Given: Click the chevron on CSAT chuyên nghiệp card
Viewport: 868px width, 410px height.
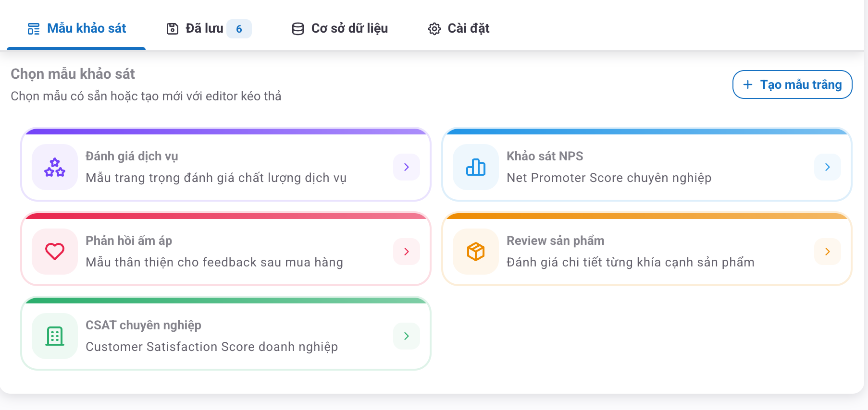Looking at the screenshot, I should click(406, 336).
